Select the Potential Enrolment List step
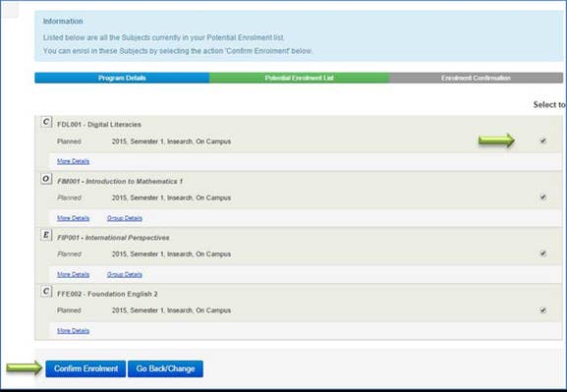The image size is (567, 392). click(x=300, y=78)
